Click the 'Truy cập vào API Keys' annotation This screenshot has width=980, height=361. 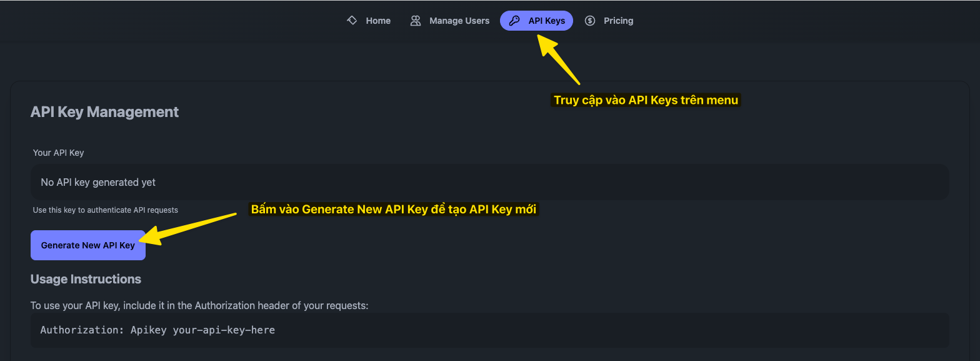point(646,100)
